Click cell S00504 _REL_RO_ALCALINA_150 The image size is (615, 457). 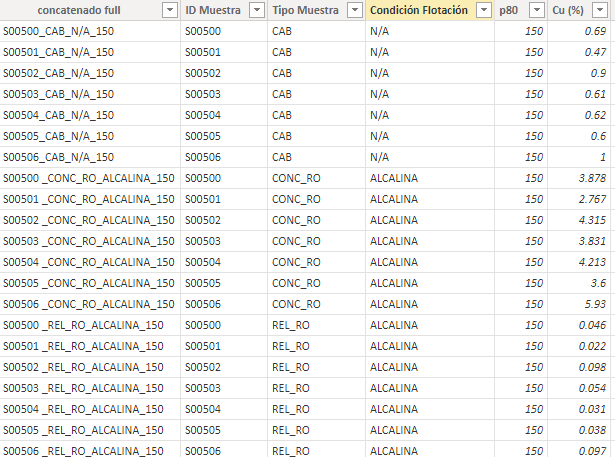[x=90, y=409]
